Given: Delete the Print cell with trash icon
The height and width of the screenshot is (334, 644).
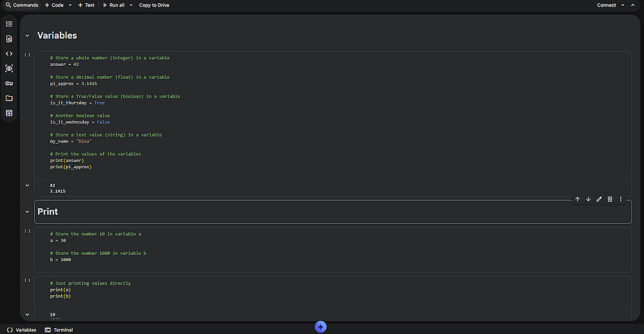Looking at the screenshot, I should (610, 199).
